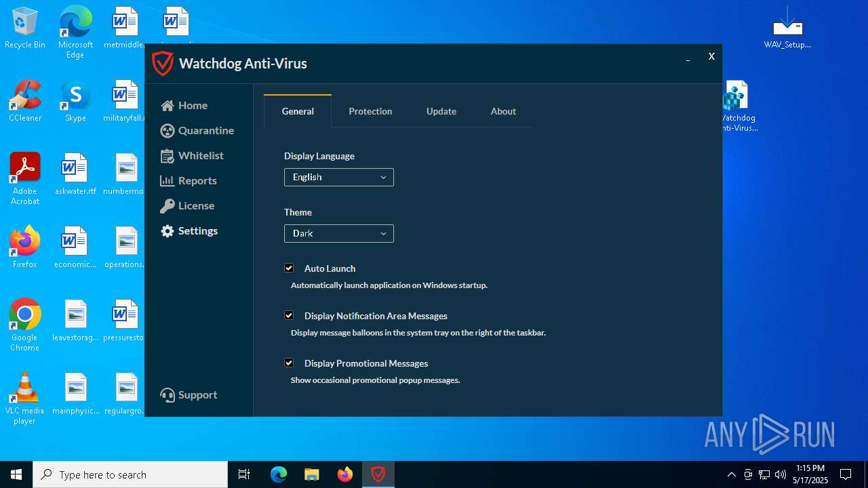Screen dimensions: 868x488
Task: Show hidden icons in system tray
Action: (x=731, y=474)
